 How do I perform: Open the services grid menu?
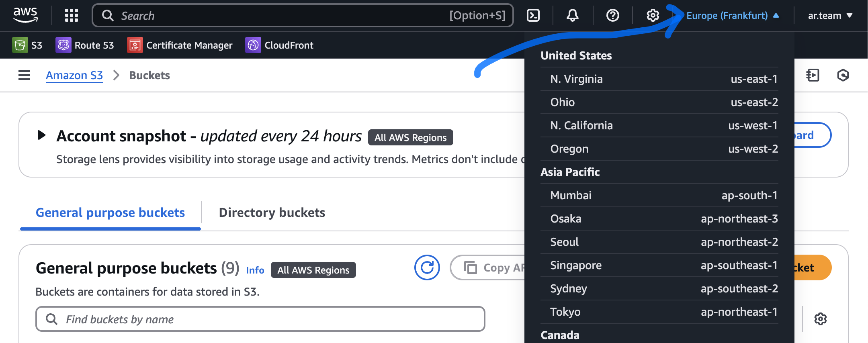(72, 15)
